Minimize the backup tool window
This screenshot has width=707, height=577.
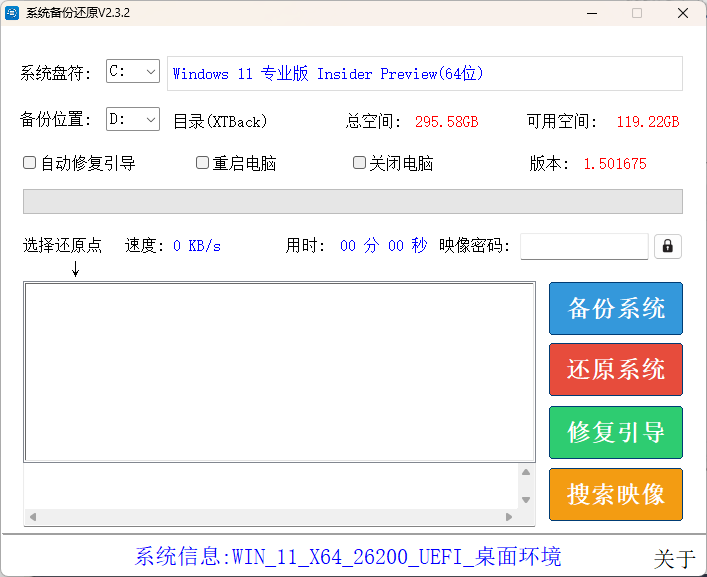[591, 13]
